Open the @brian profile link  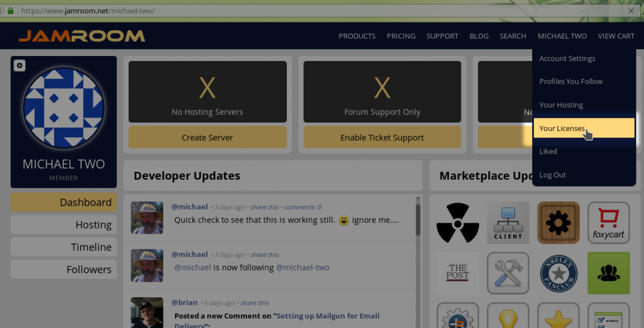click(x=185, y=302)
